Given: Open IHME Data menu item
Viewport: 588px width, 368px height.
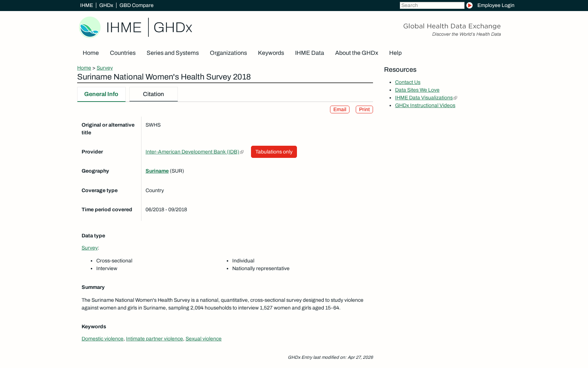Looking at the screenshot, I should click(309, 53).
